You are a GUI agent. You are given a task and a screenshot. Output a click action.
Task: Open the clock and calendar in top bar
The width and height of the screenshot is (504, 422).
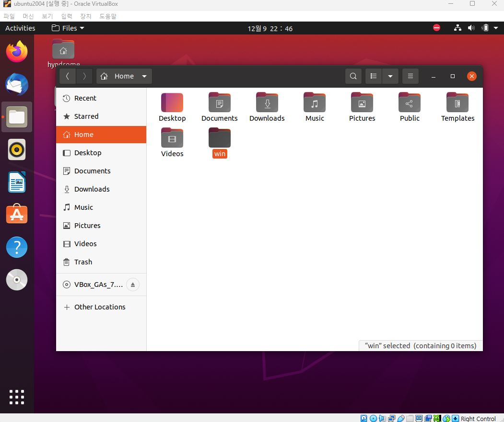(x=270, y=29)
